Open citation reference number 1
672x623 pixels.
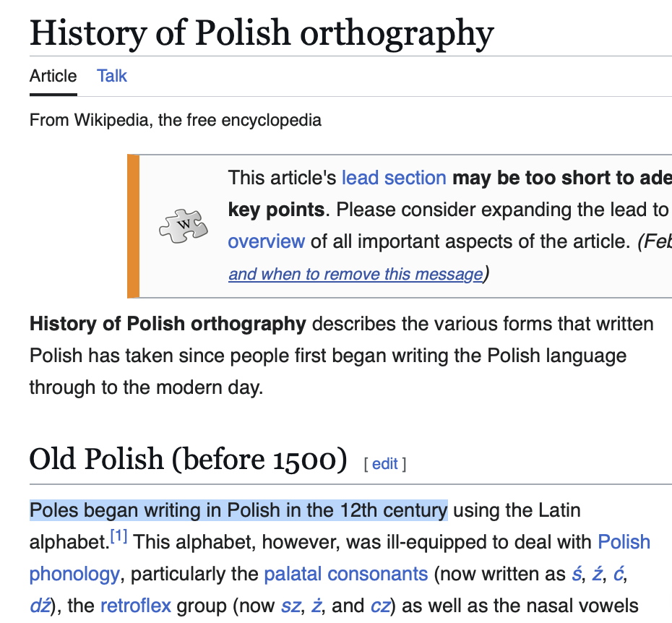[119, 536]
